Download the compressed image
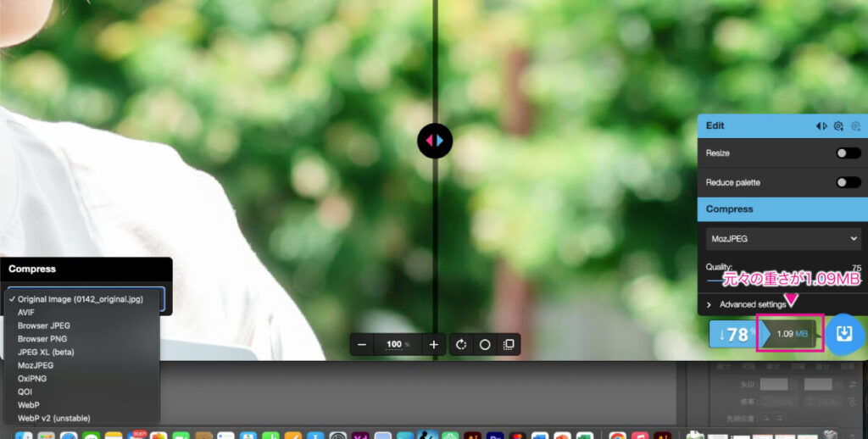The width and height of the screenshot is (868, 439). (843, 334)
